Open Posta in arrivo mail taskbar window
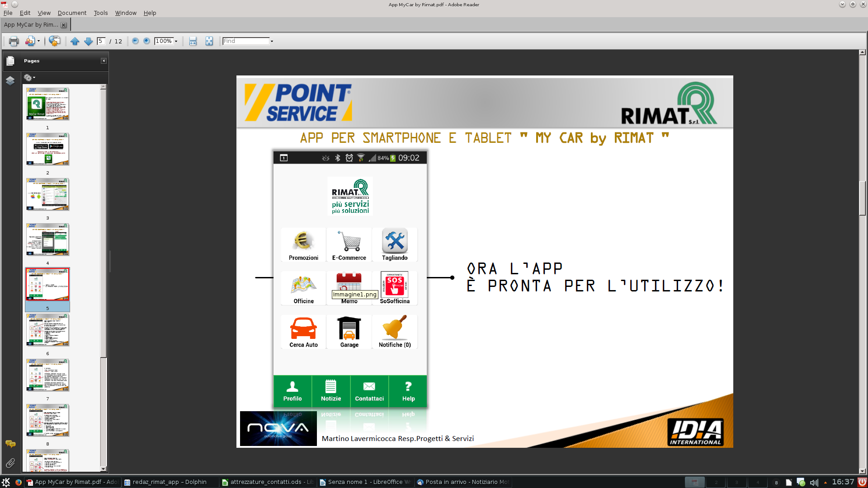Viewport: 868px width, 488px height. pos(463,482)
